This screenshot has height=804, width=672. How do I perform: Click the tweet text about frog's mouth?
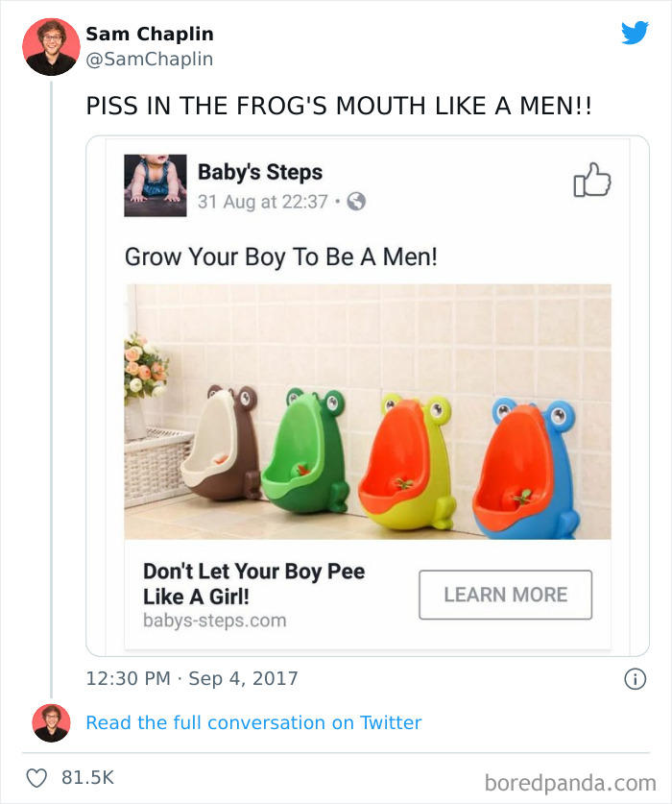[x=339, y=106]
